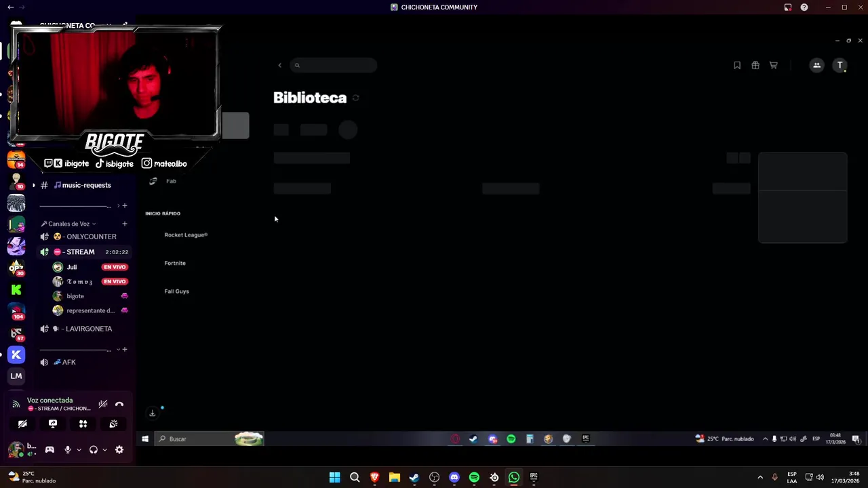Open headphone output options dropdown

pos(104,449)
